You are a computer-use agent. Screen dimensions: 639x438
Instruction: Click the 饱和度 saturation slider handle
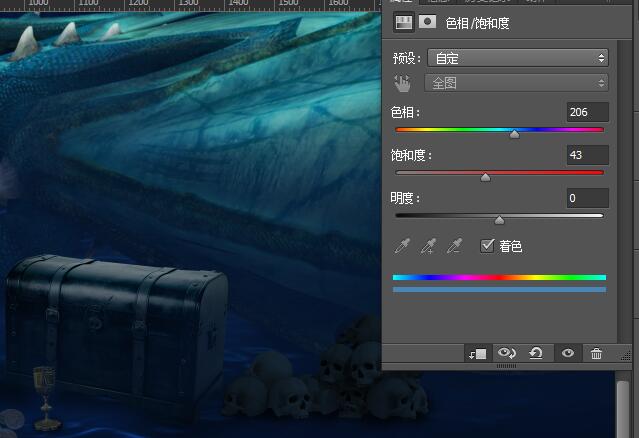[485, 177]
